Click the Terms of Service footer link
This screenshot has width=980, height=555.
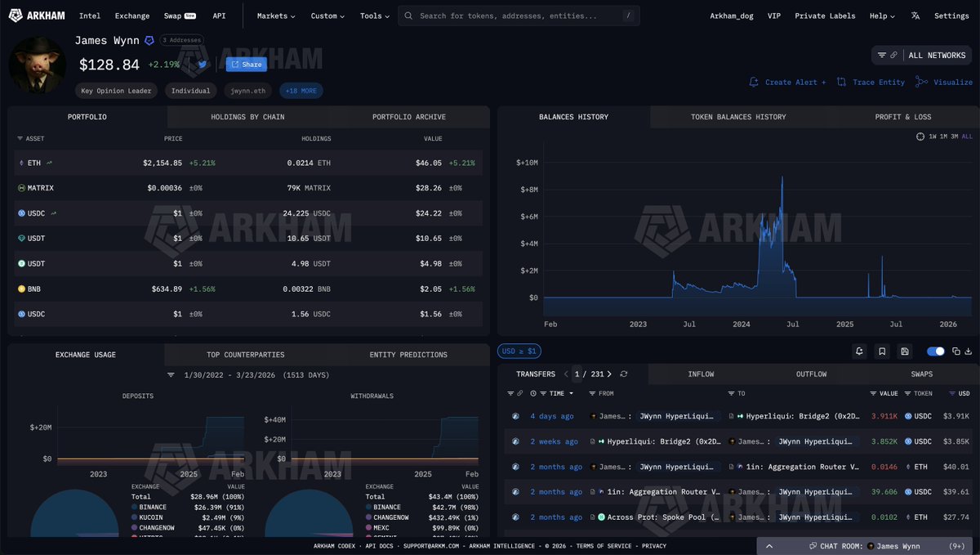pos(602,546)
